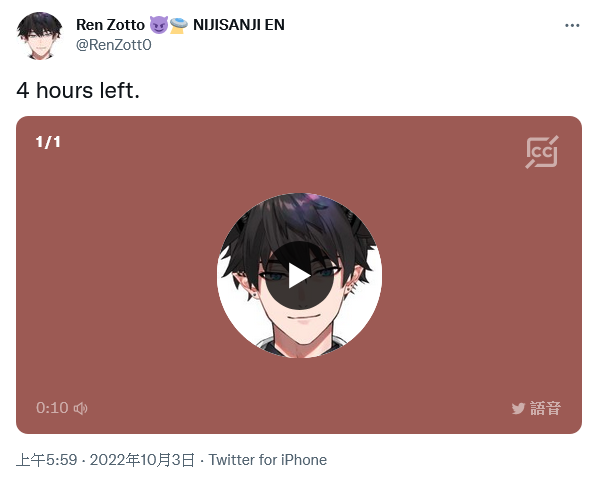Open the 上午5:59 timestamp link
The height and width of the screenshot is (486, 598).
pos(47,460)
